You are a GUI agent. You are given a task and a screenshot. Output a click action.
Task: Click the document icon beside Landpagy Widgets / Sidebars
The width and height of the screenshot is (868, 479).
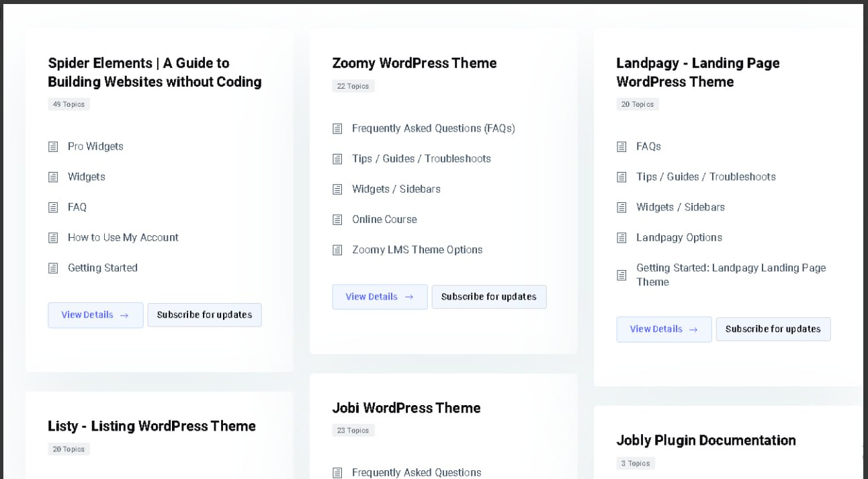coord(621,208)
